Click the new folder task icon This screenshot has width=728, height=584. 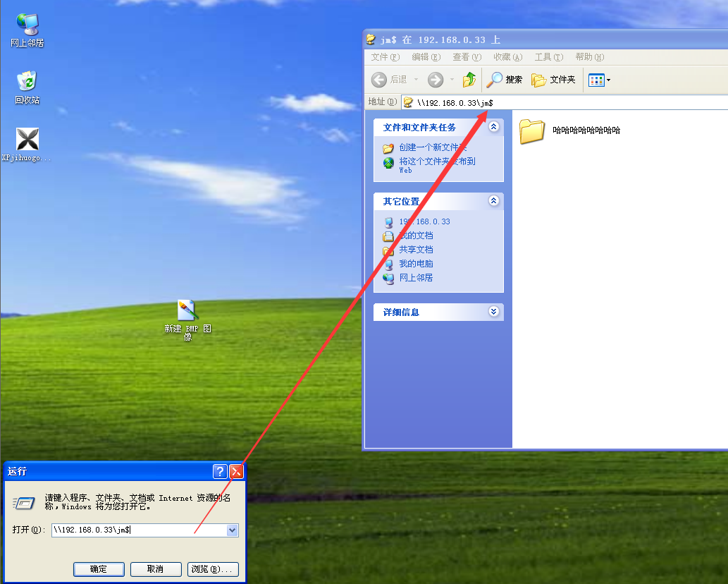coord(388,148)
